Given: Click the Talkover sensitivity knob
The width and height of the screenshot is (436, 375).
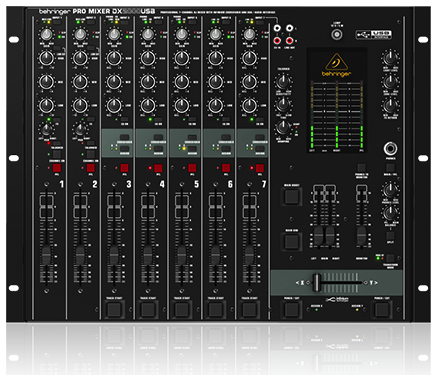Looking at the screenshot, I should pos(283,82).
